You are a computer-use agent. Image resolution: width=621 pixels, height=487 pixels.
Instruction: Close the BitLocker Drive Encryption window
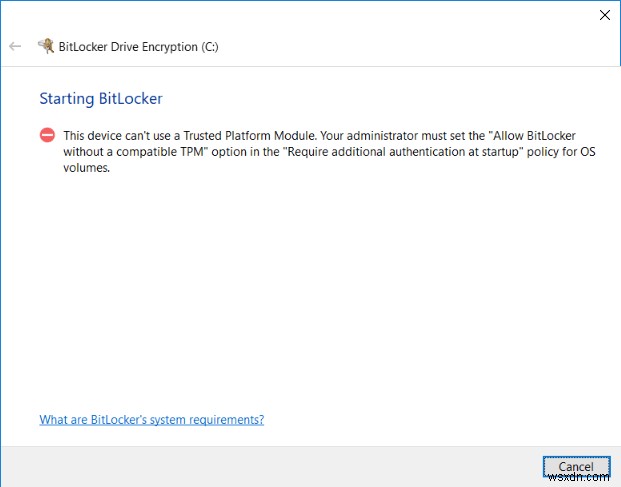(x=604, y=15)
